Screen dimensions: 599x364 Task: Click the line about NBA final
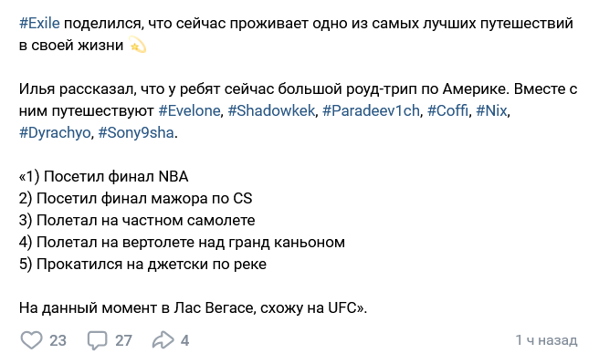(x=103, y=177)
